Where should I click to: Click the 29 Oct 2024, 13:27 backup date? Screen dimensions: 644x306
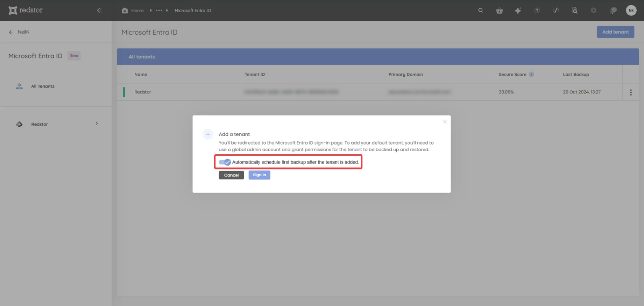582,92
